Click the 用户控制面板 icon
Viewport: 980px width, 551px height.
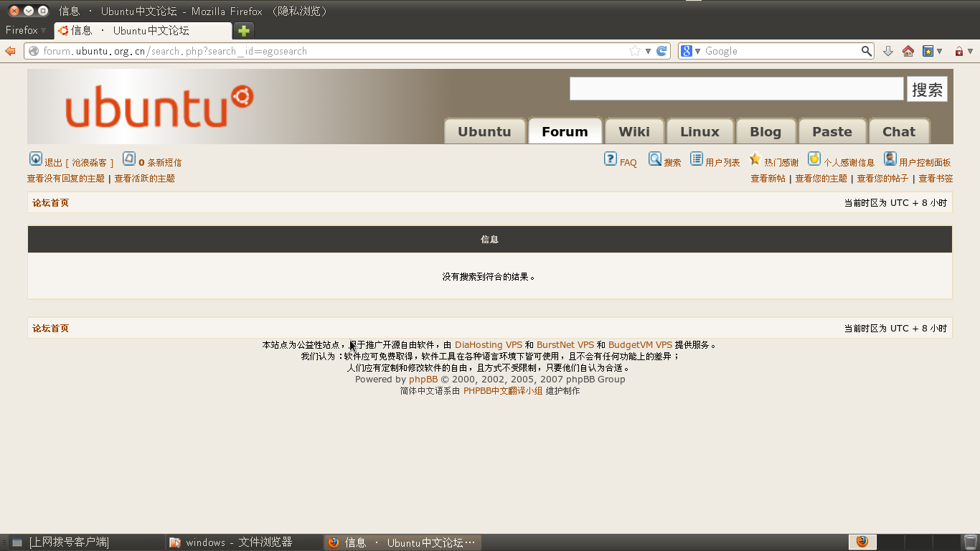[890, 159]
